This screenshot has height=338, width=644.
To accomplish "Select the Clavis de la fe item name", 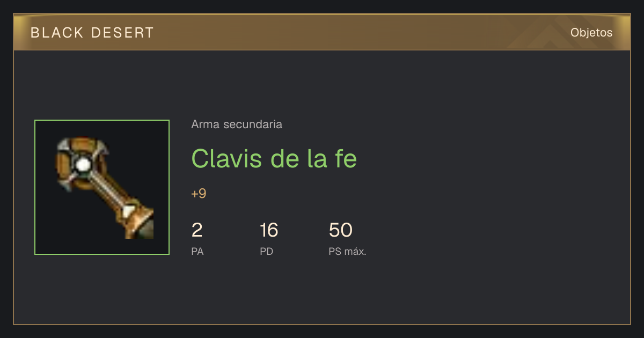I will coord(274,158).
